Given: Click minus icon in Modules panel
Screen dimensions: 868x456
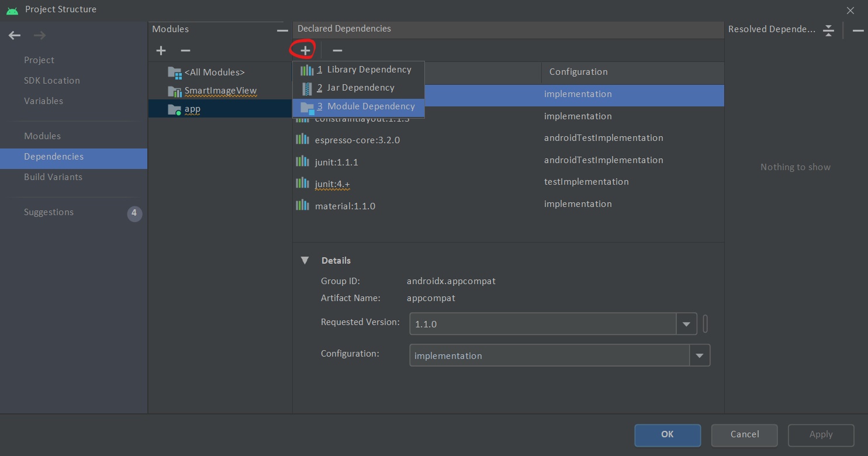Looking at the screenshot, I should (185, 50).
